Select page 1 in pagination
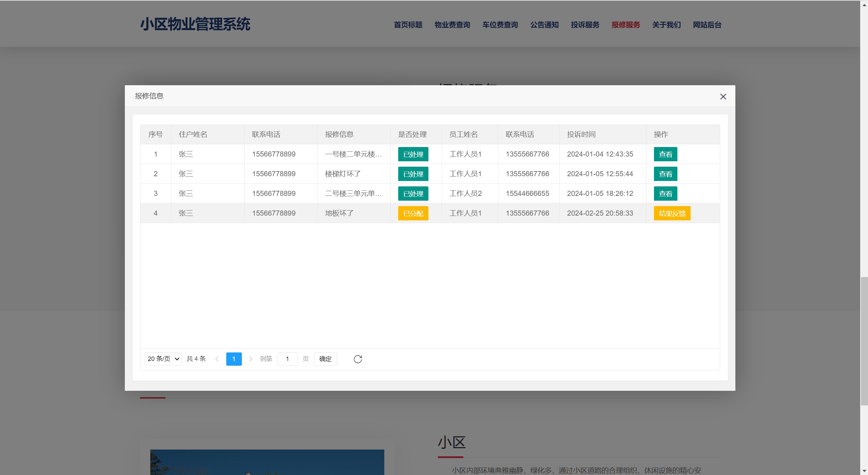 point(234,359)
